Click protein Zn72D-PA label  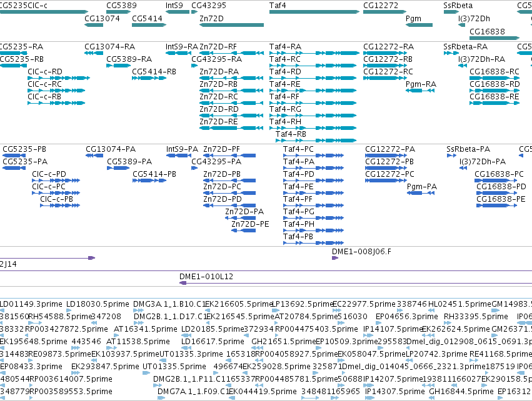[244, 212]
